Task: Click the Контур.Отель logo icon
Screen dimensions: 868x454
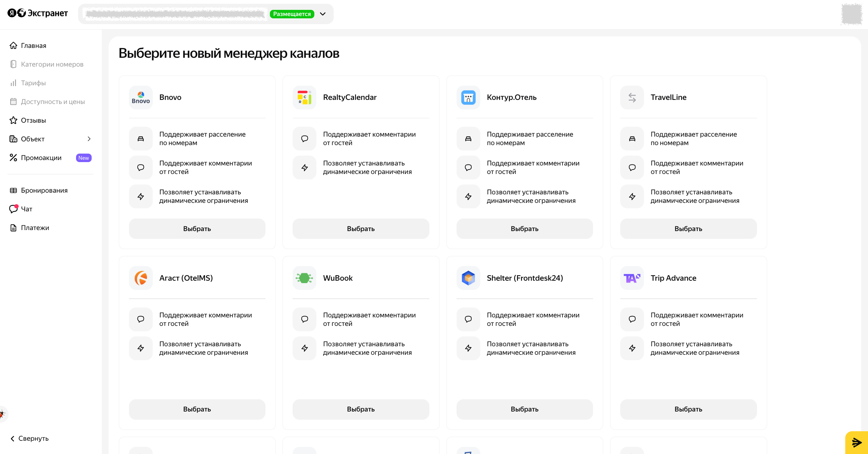Action: [x=468, y=98]
